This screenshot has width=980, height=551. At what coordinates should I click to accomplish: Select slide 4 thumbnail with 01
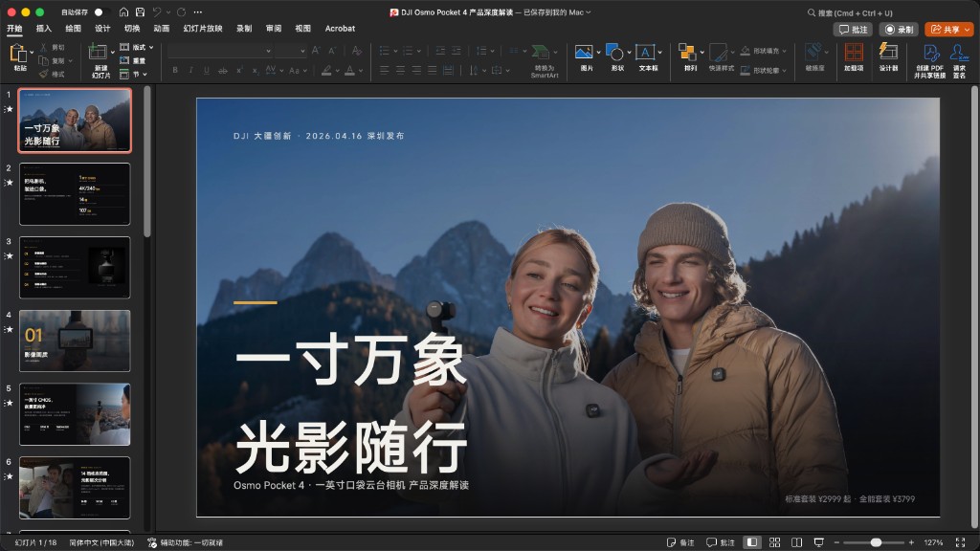coord(75,341)
